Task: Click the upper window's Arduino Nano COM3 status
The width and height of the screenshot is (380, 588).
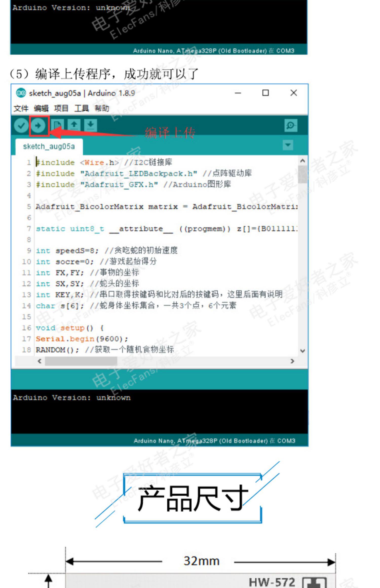Action: 214,51
